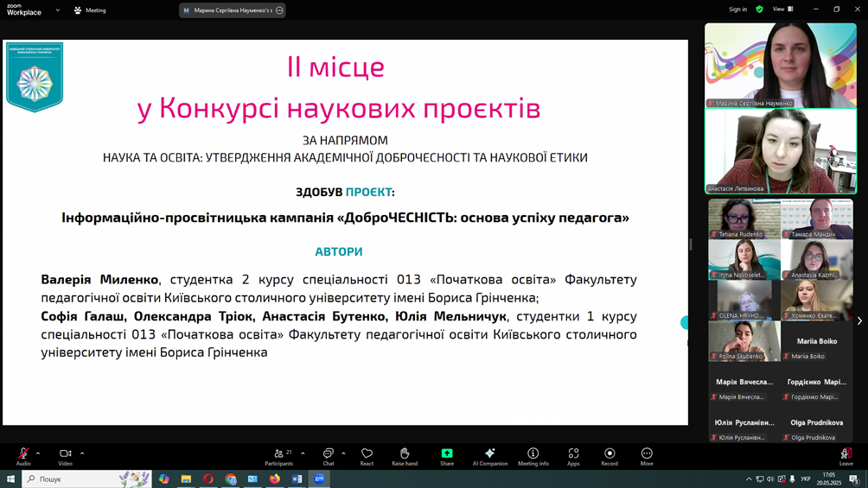Open the View layout menu
Viewport: 868px width, 488px height.
pos(782,10)
